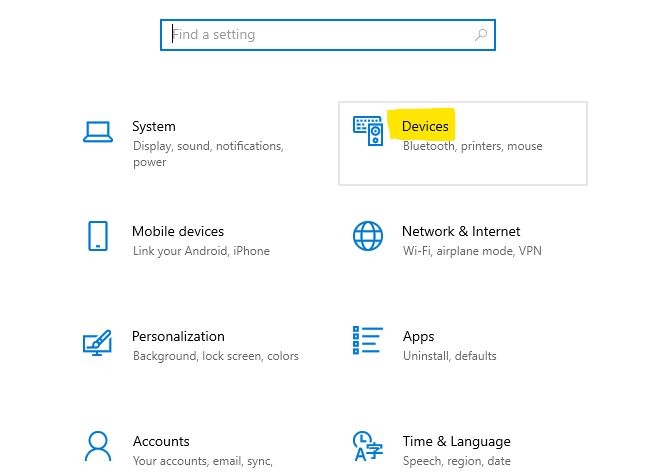This screenshot has height=472, width=667.
Task: Focus the Find a setting search box
Action: [328, 35]
